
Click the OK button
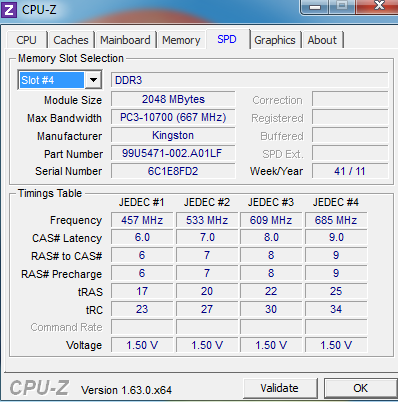point(361,388)
